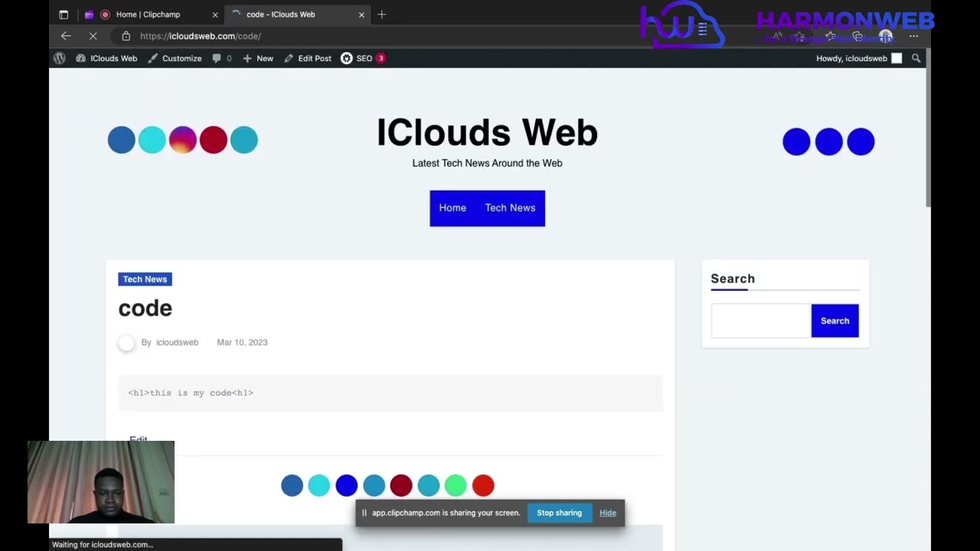Click the fourth steel-blue share icon below post
This screenshot has width=980, height=551.
(374, 485)
